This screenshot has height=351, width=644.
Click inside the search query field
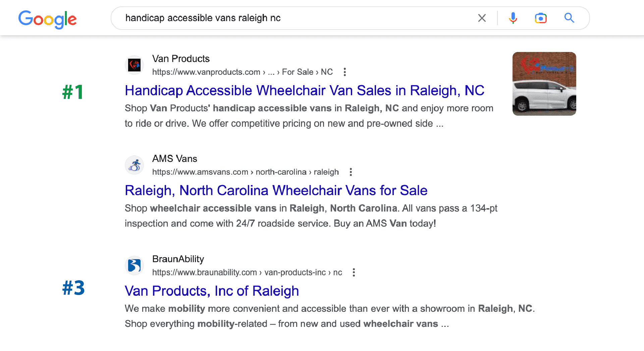click(x=295, y=18)
